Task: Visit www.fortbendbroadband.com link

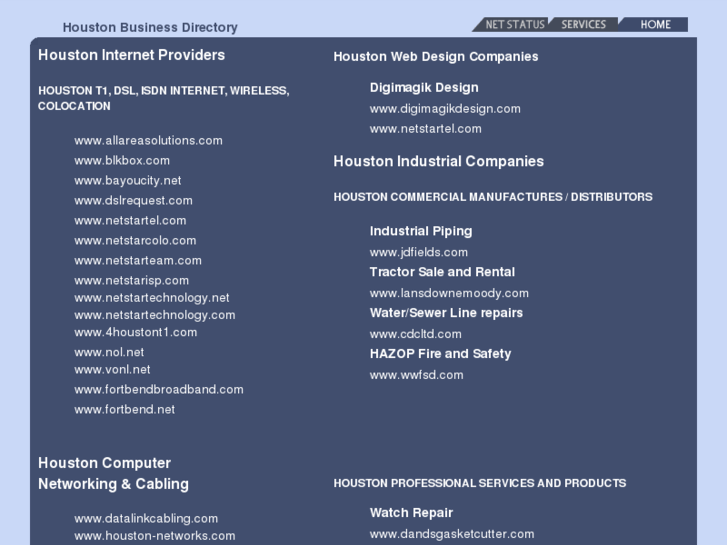Action: [159, 390]
